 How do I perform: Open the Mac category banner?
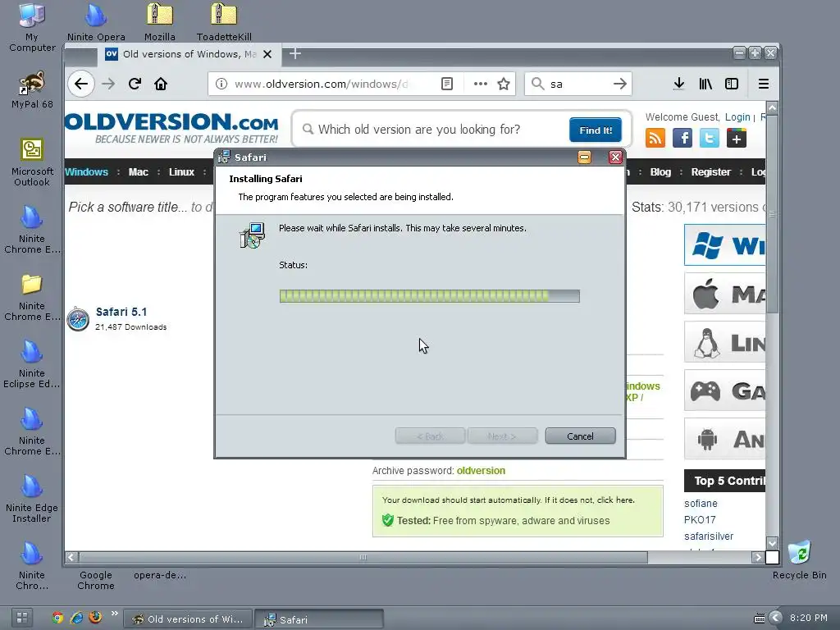tap(725, 294)
